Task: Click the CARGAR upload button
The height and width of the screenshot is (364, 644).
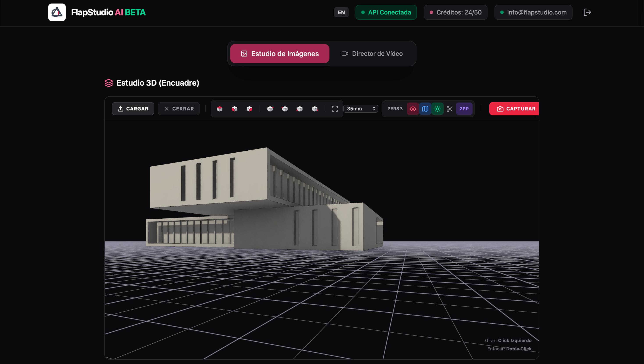Action: 133,109
